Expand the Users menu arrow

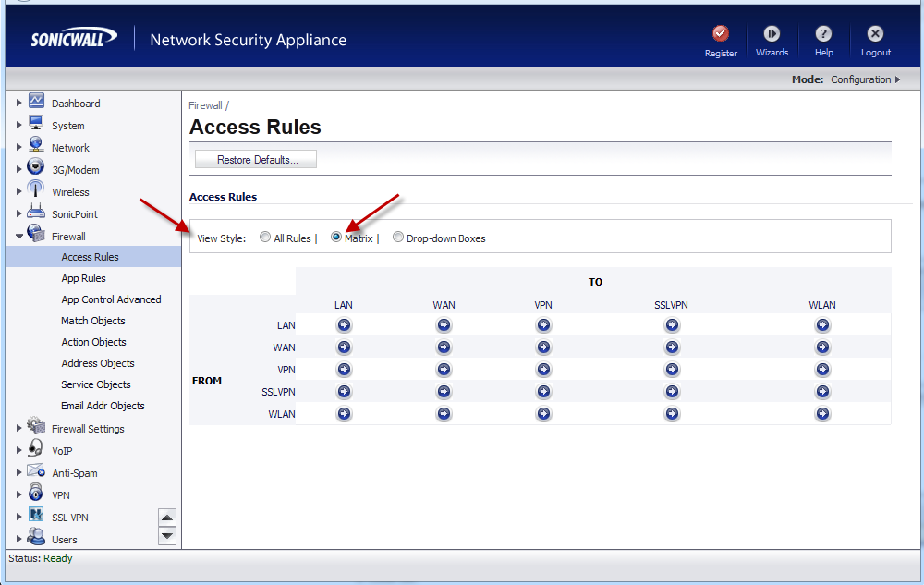point(18,539)
